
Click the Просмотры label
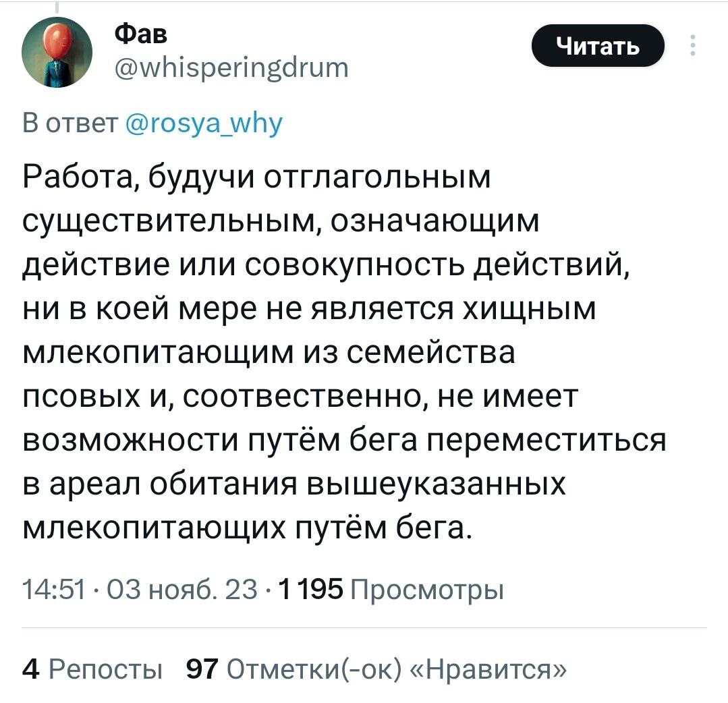pyautogui.click(x=427, y=591)
